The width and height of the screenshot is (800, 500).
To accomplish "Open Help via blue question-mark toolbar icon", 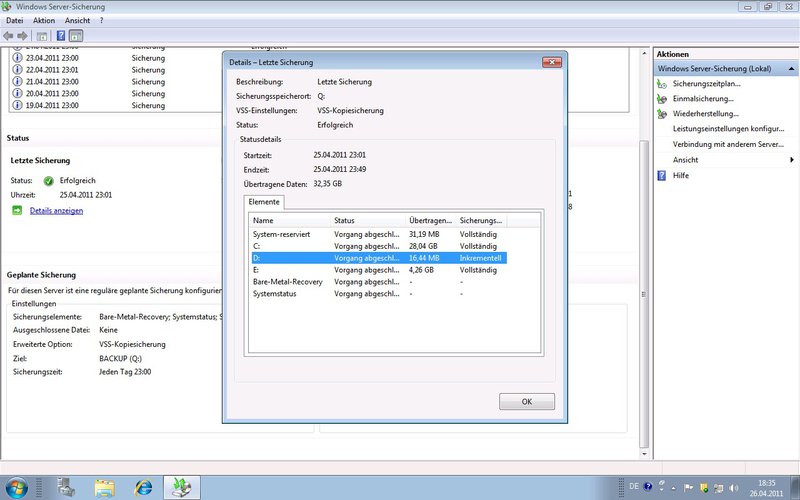I will pos(61,36).
